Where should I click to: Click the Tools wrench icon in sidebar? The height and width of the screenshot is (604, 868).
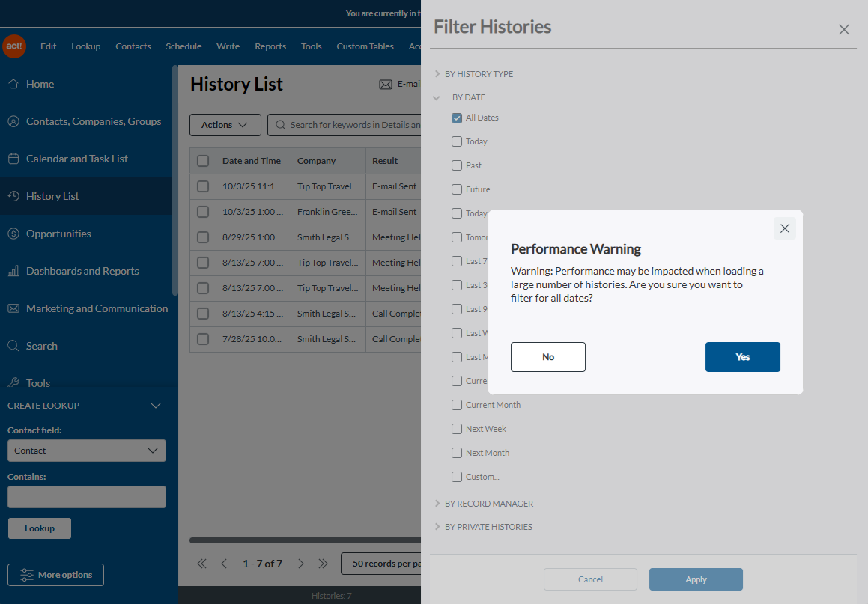[x=13, y=382]
